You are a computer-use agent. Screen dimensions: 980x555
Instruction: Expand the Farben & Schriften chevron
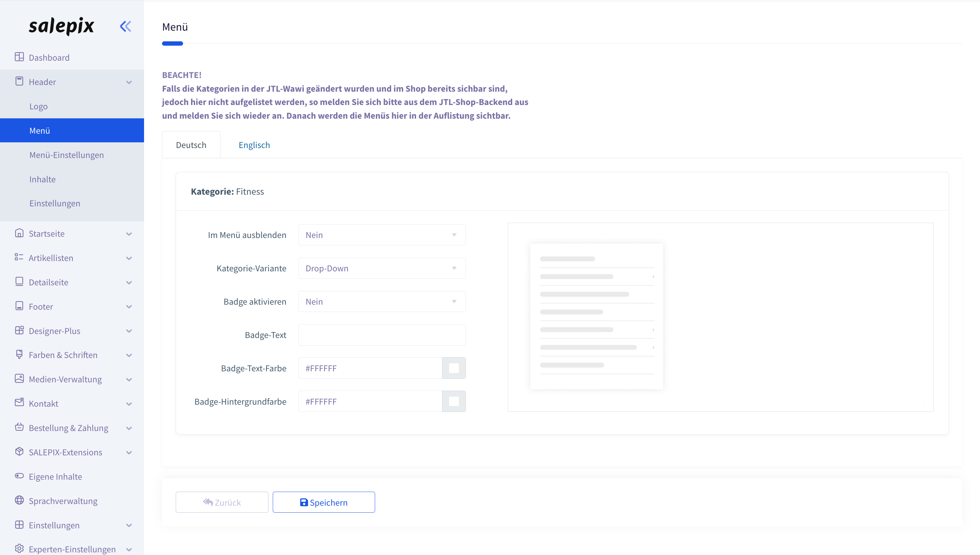[x=129, y=355]
